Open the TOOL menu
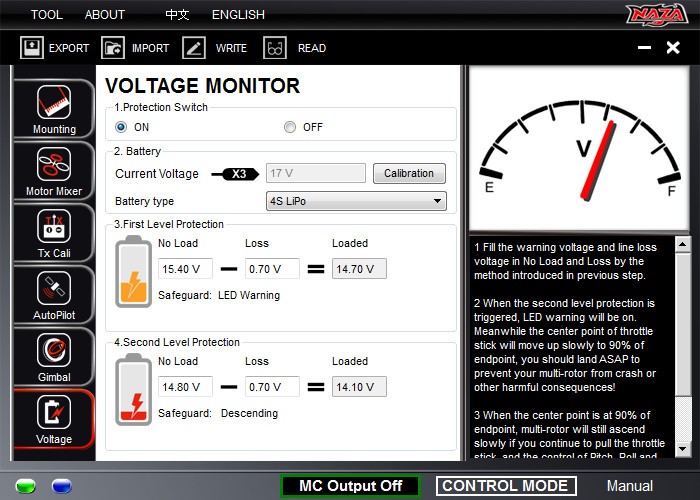This screenshot has height=500, width=700. [x=46, y=15]
